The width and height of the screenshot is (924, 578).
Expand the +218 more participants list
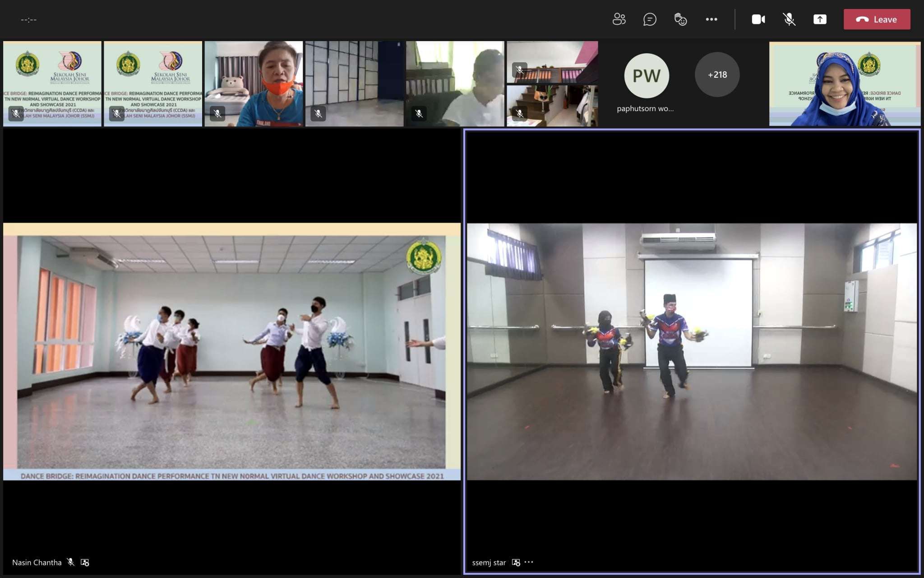coord(717,75)
